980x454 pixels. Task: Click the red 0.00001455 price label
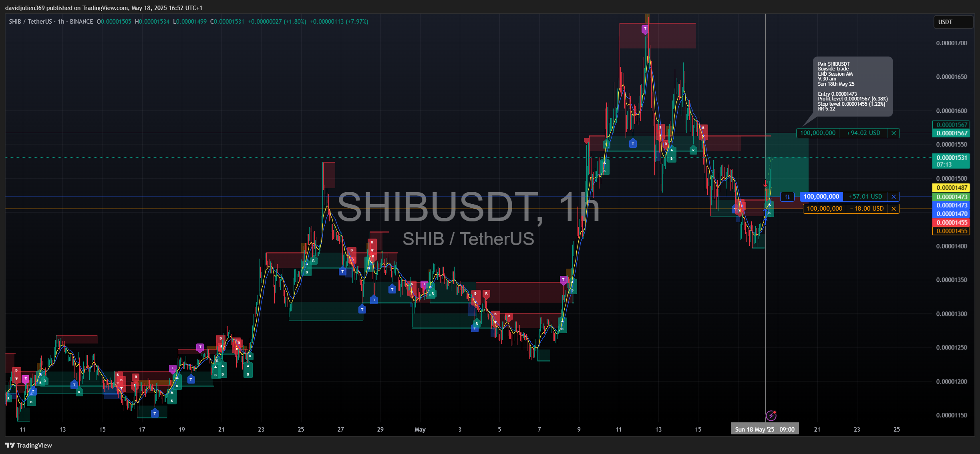[951, 223]
